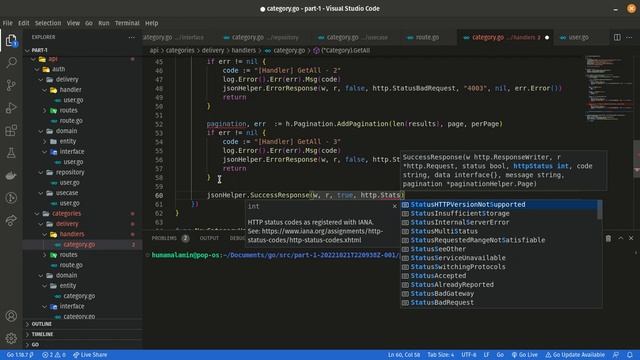Collapse the categories folder
Viewport: 640px width, 360px height.
click(66, 213)
